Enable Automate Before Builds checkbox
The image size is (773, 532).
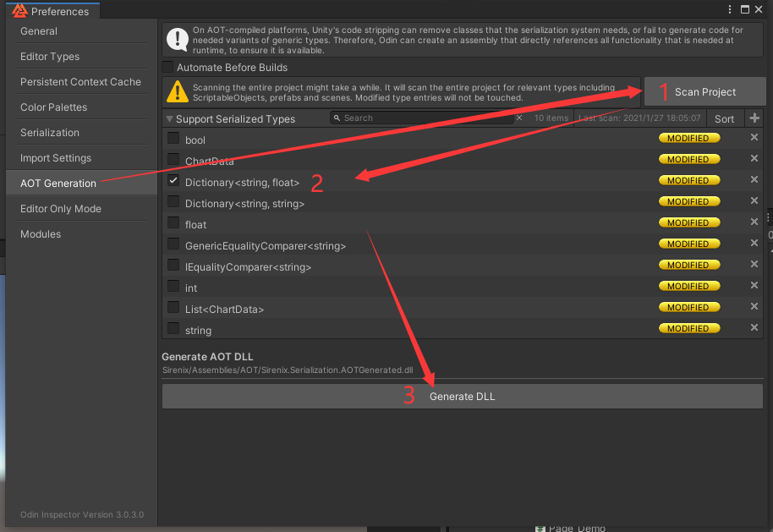click(x=167, y=67)
